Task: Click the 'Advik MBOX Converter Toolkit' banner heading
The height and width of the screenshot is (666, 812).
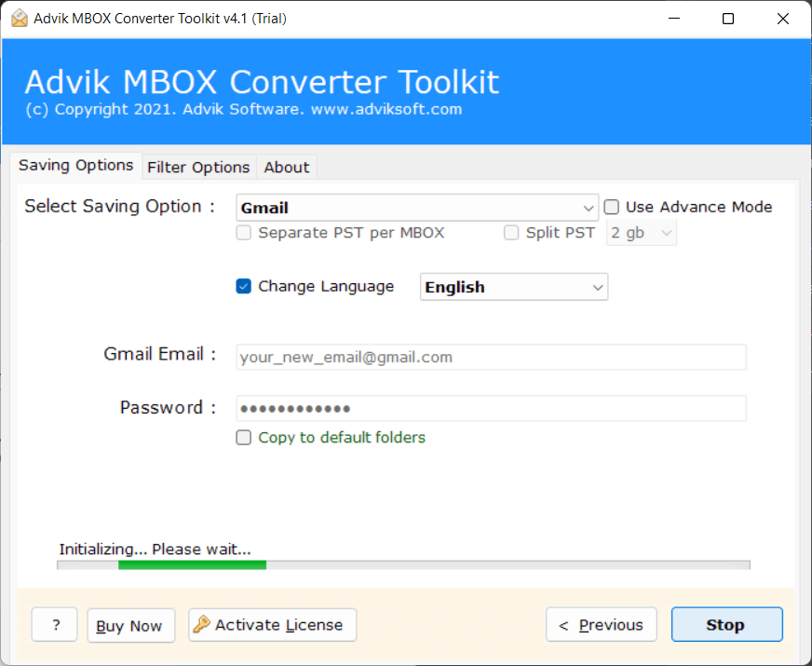Action: tap(262, 82)
